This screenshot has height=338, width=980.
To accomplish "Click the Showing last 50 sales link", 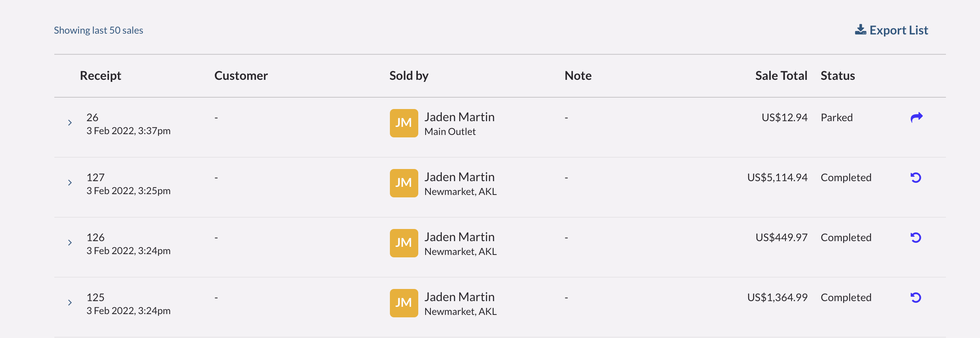I will pyautogui.click(x=98, y=30).
